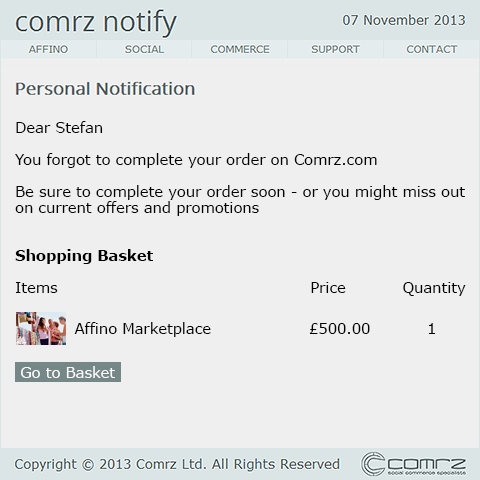
Task: Open the SOCIAL navigation tab
Action: pos(144,49)
